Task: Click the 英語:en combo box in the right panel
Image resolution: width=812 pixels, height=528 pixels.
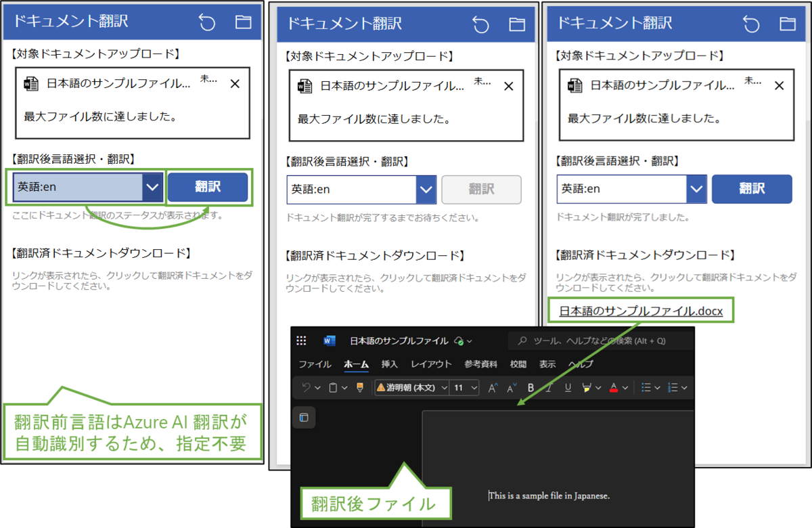Action: point(631,189)
